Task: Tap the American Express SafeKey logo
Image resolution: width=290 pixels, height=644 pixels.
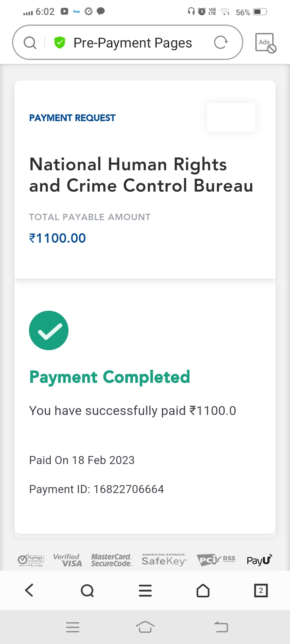Action: (x=164, y=560)
